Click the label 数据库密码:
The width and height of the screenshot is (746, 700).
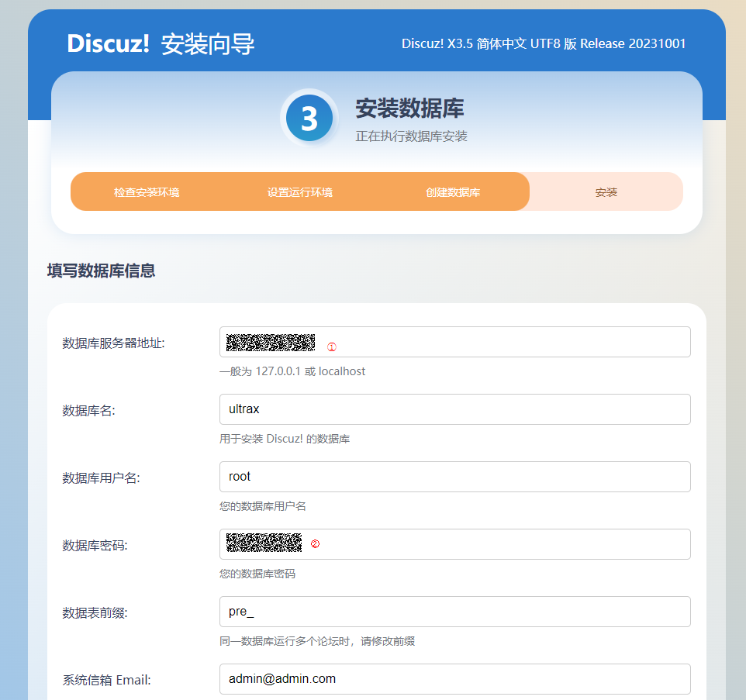(x=95, y=546)
